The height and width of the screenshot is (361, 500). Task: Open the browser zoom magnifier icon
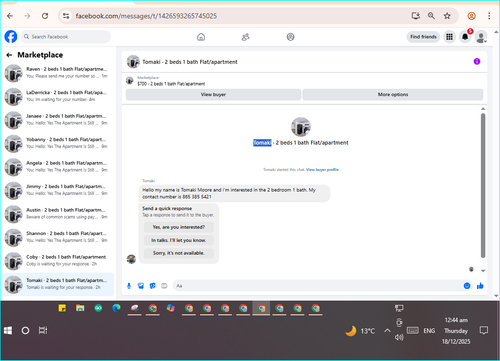(431, 16)
